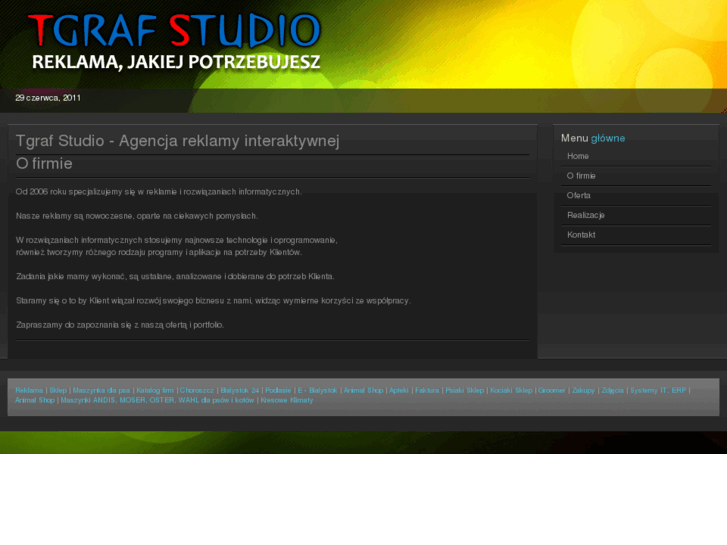Image resolution: width=727 pixels, height=545 pixels.
Task: Open Realizacje from the sidebar menu
Action: click(586, 215)
